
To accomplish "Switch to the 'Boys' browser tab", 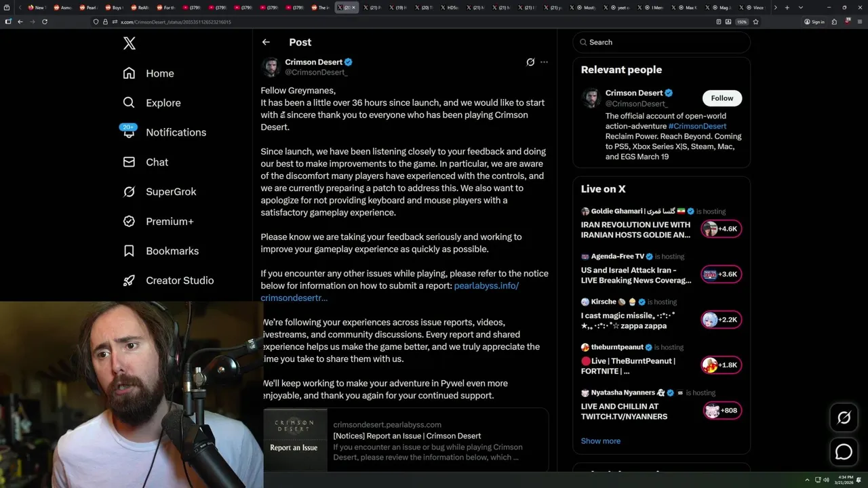I will point(115,7).
